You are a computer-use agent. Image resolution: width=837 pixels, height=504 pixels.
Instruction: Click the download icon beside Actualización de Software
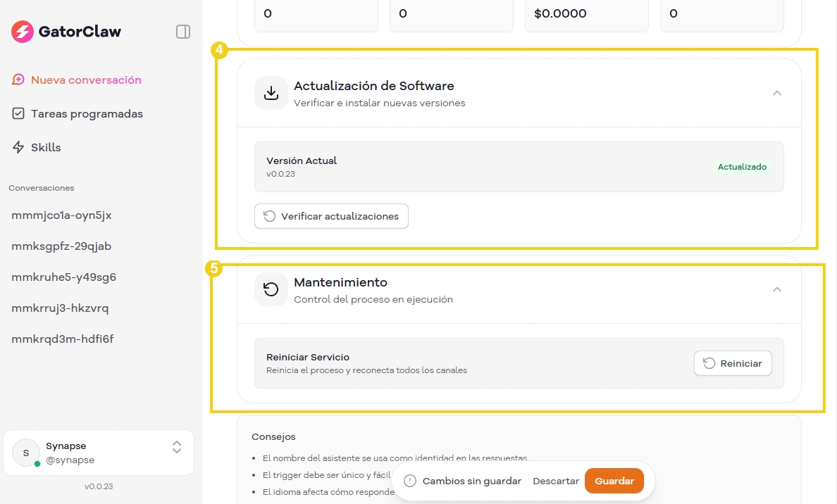point(271,93)
